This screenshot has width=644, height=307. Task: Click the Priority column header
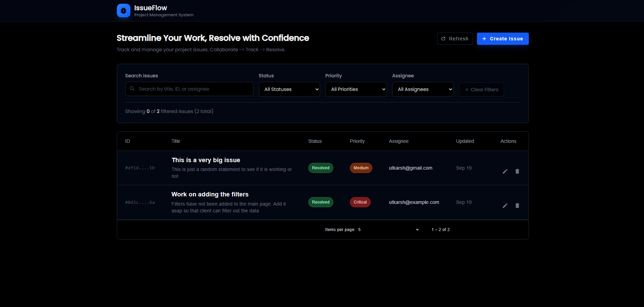coord(357,141)
